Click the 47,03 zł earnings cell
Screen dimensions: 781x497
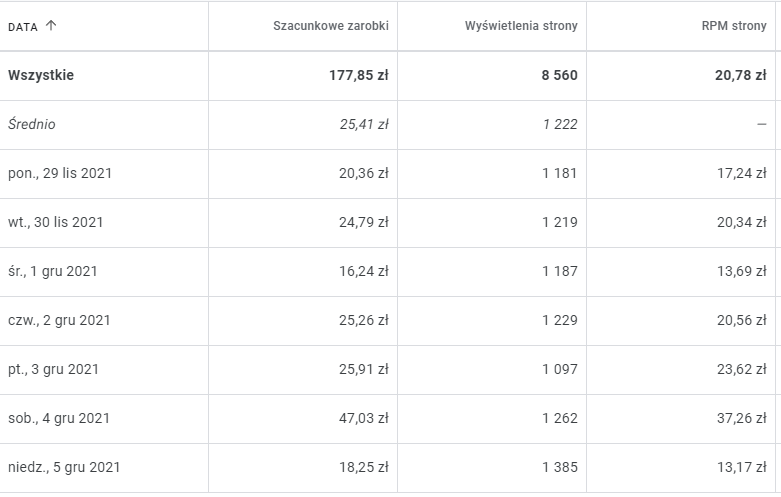tap(363, 418)
